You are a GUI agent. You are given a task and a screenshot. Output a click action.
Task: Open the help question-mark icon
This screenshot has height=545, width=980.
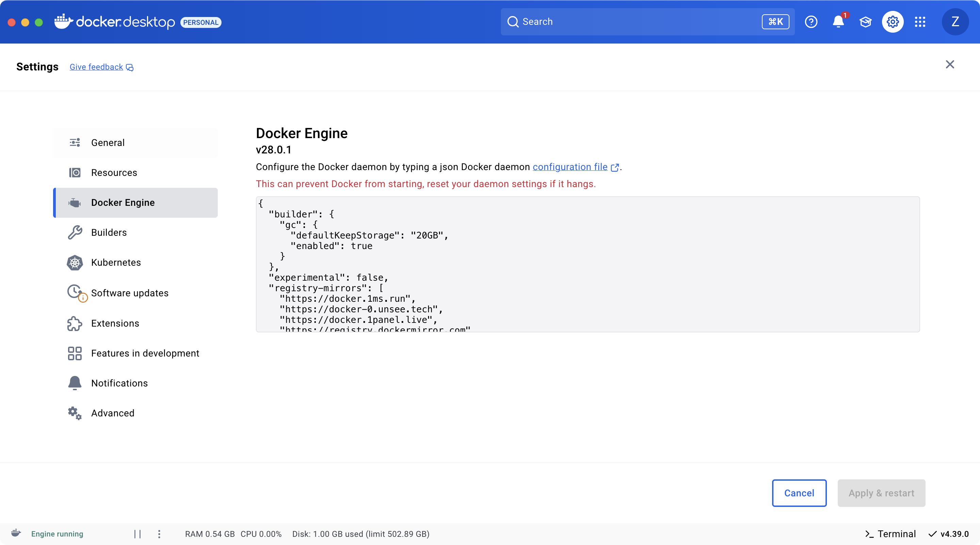[811, 22]
